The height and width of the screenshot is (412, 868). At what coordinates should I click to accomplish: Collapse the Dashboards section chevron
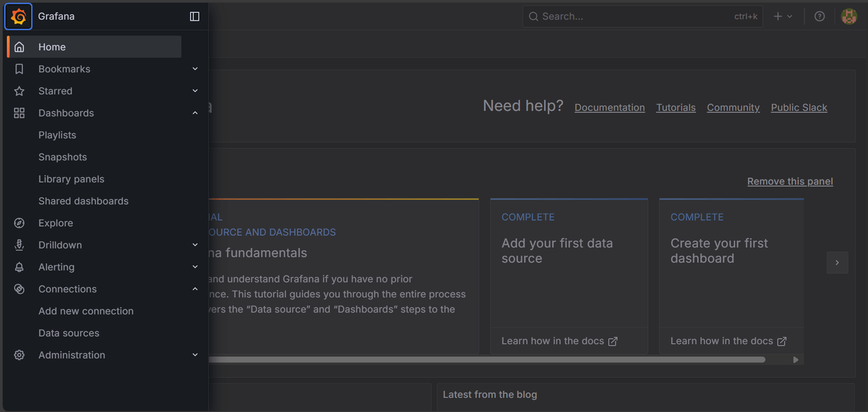pos(195,113)
